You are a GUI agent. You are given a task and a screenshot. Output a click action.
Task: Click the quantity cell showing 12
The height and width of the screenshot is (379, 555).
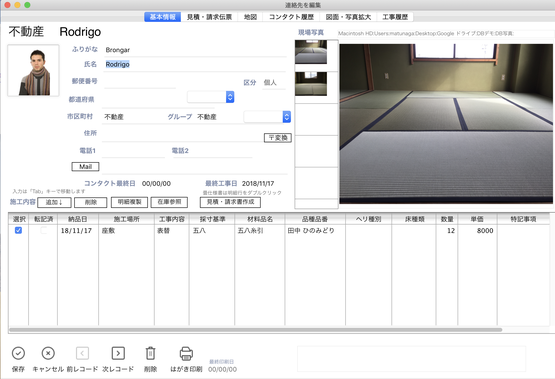[x=447, y=231]
